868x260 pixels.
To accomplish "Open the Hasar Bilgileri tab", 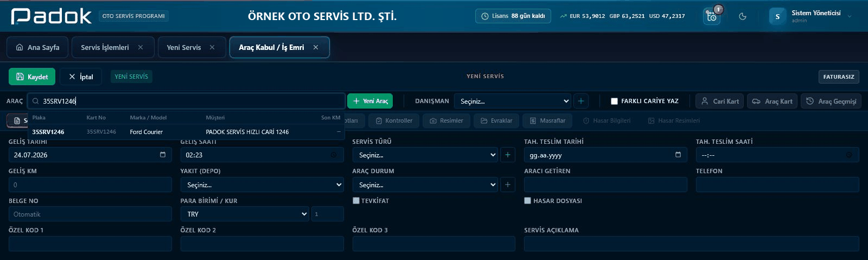I will 607,121.
